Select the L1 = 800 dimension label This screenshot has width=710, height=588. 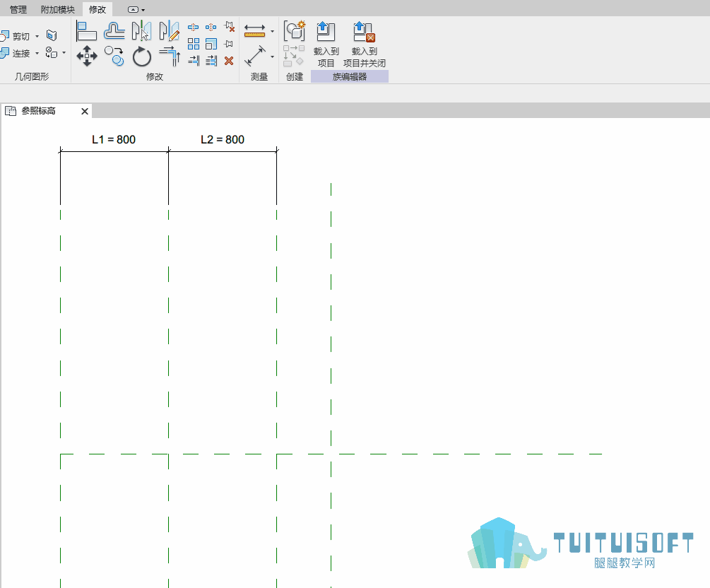(x=114, y=139)
